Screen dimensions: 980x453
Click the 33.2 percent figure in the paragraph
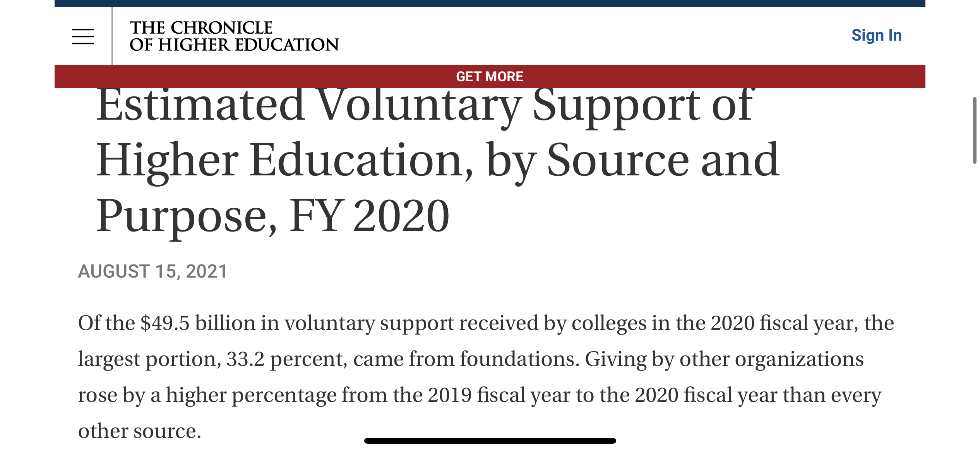tap(286, 359)
